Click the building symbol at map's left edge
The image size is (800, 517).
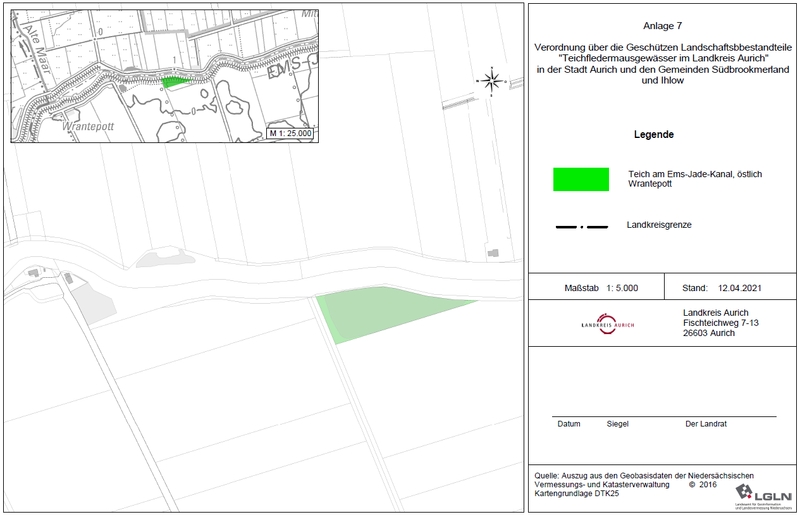(37, 272)
